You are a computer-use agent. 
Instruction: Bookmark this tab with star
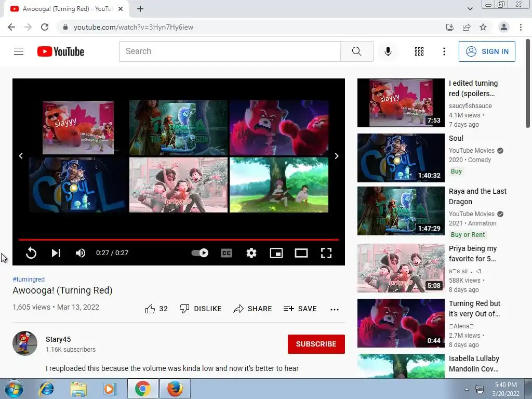click(483, 27)
